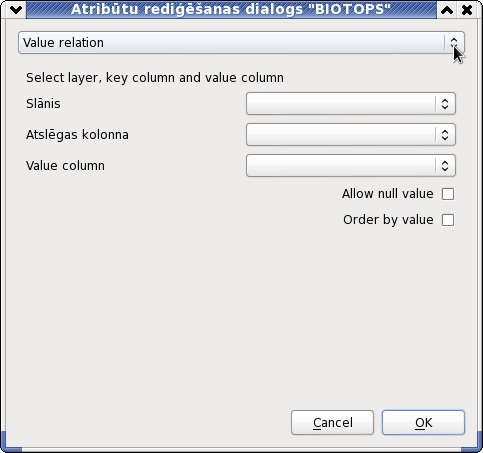Click the Atribūtu rediģēšanas dialogs title bar

231,9
